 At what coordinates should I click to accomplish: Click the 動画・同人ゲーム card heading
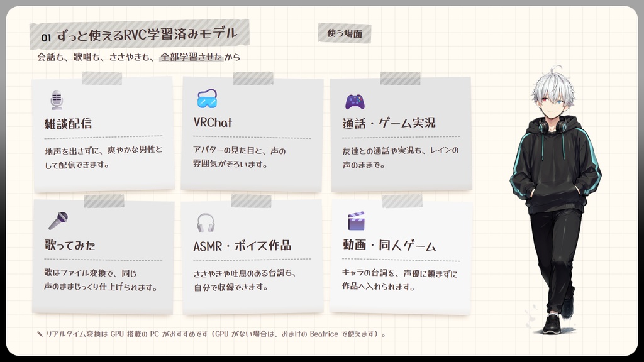[x=389, y=246]
